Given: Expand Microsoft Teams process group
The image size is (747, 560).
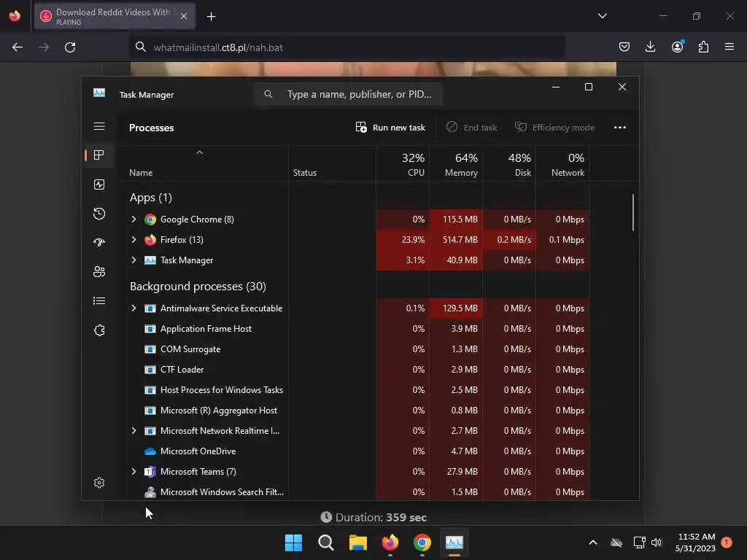Looking at the screenshot, I should tap(134, 472).
